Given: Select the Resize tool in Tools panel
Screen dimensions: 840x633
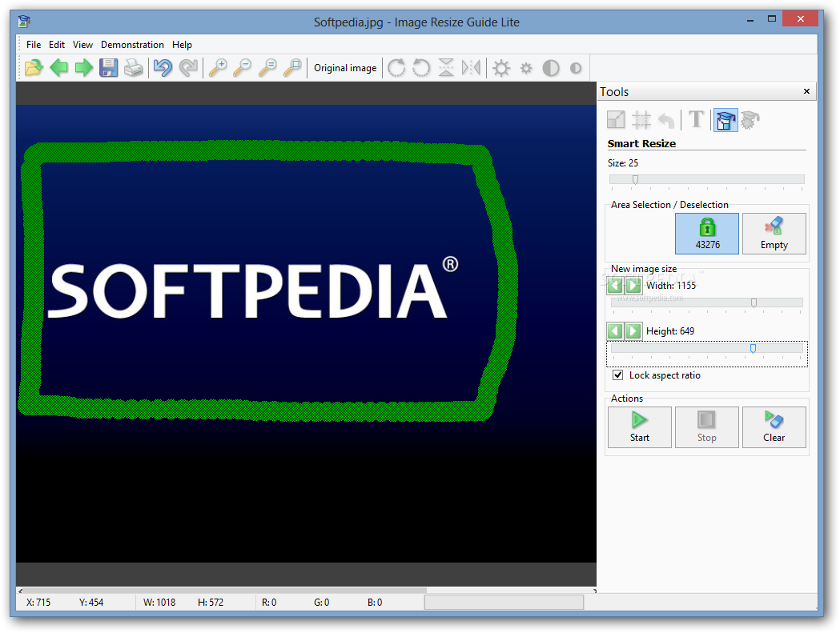Looking at the screenshot, I should click(616, 119).
